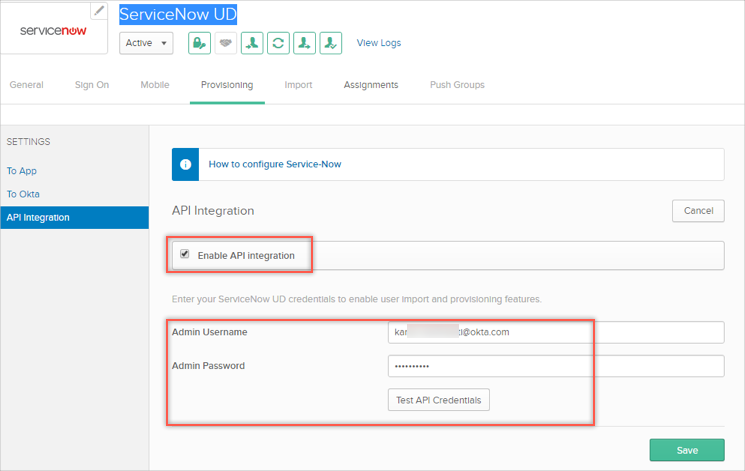
Task: Click the circular arrows sync icon
Action: [278, 43]
